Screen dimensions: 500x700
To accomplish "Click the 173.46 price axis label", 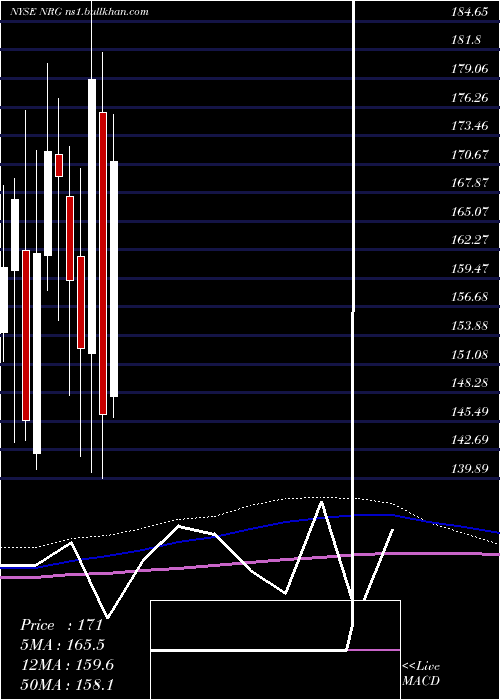I will pyautogui.click(x=469, y=126).
